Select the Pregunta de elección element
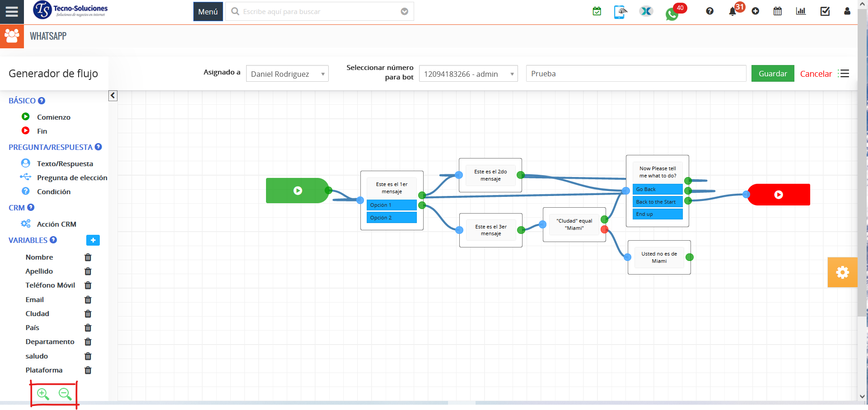 pos(72,177)
